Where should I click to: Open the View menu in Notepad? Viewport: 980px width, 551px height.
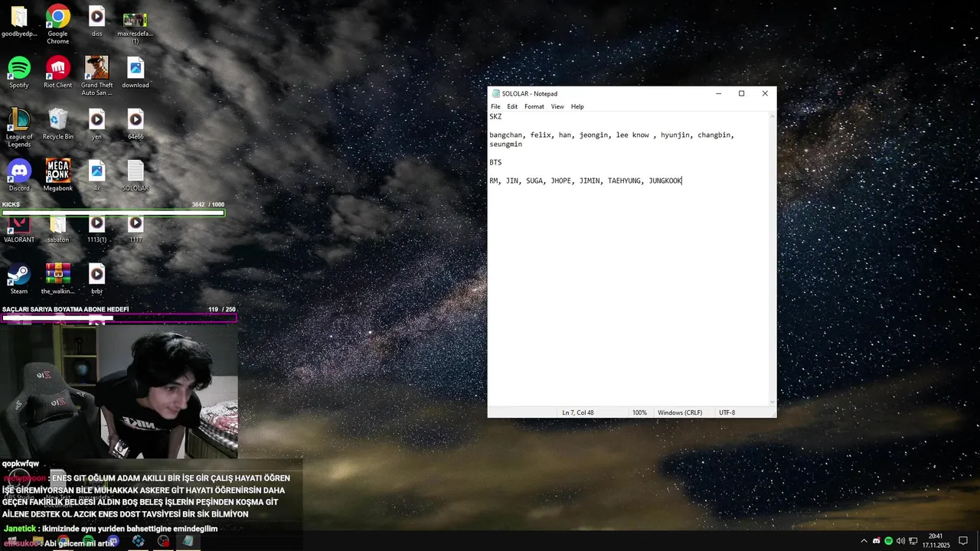coord(557,106)
